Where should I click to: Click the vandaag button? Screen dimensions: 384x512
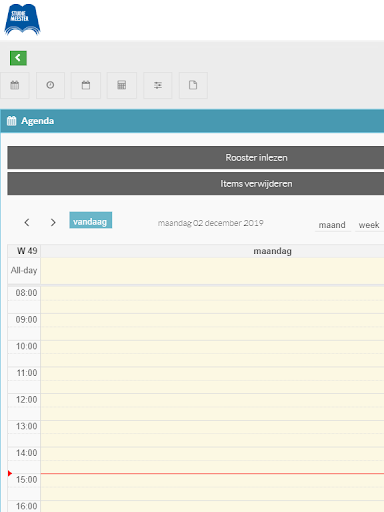pyautogui.click(x=91, y=220)
